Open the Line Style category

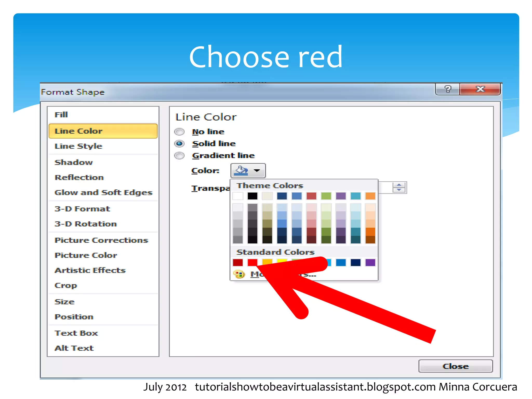78,146
